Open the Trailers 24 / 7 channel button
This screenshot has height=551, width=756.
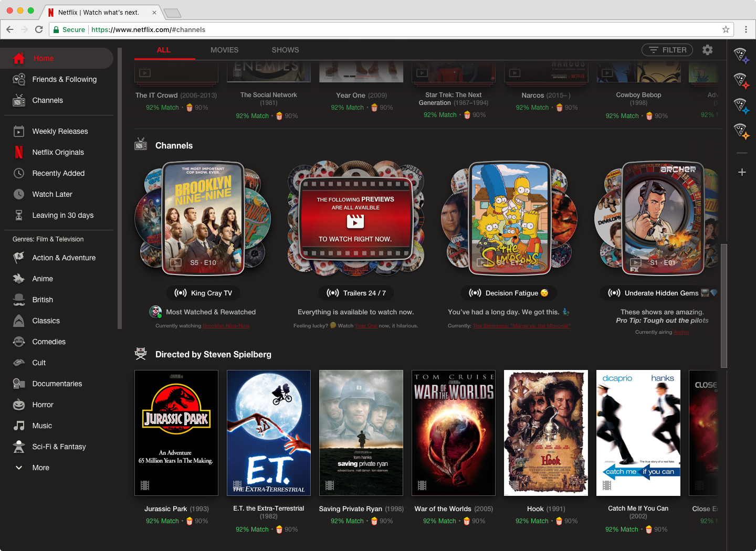point(356,293)
